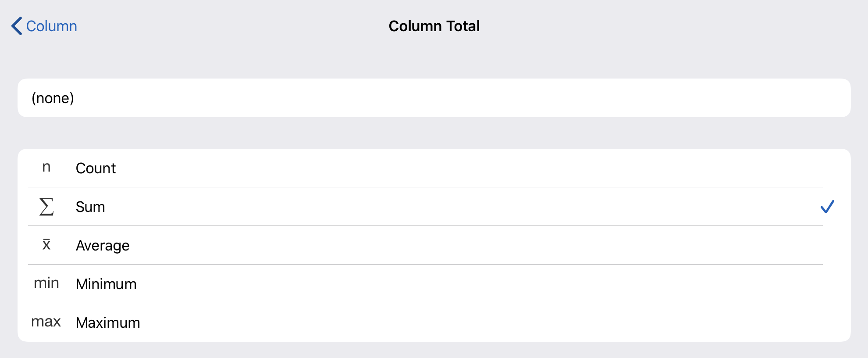The height and width of the screenshot is (358, 868).
Task: Click the sigma Sum symbol
Action: point(46,207)
